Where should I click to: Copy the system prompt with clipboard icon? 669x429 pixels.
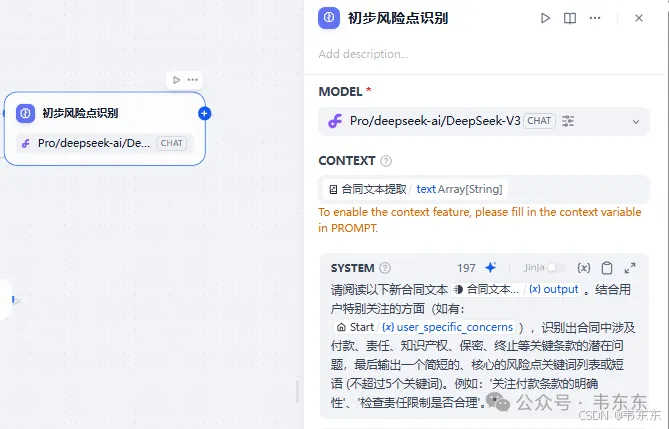coord(607,268)
